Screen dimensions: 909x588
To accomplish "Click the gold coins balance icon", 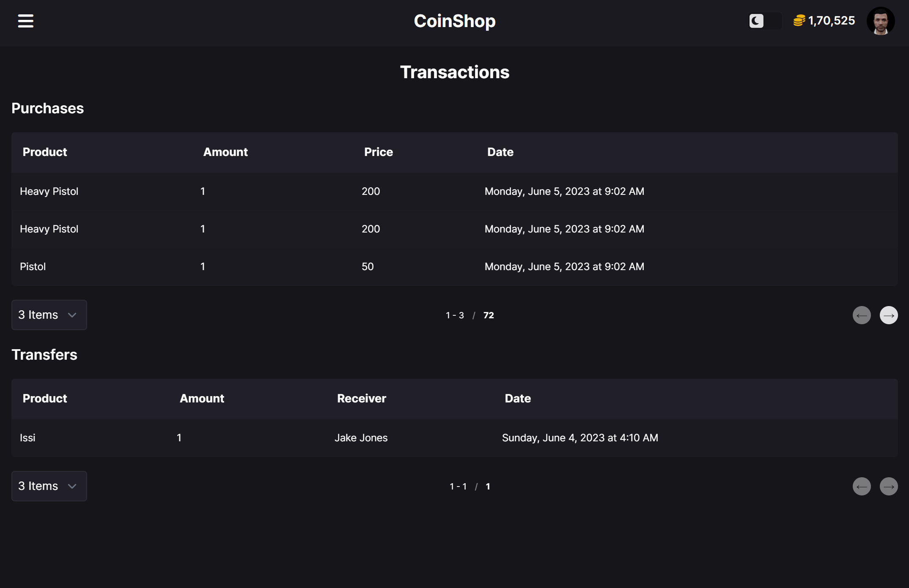I will coord(799,21).
